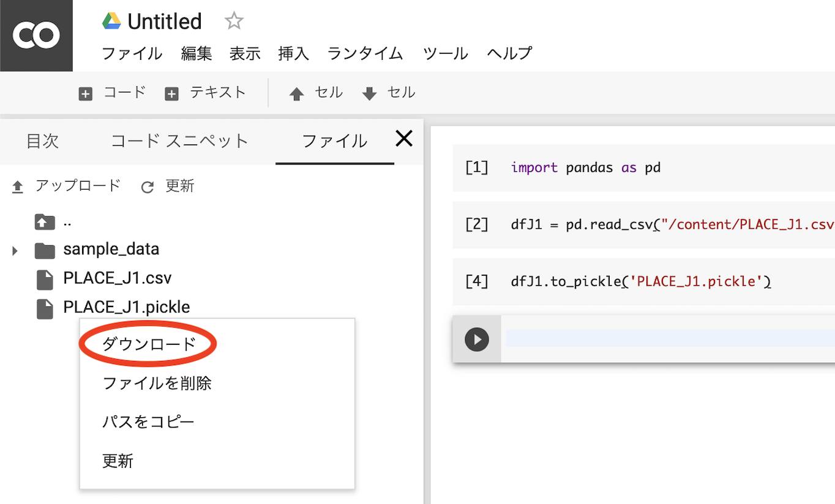Click the Colab CO logo

pos(36,35)
